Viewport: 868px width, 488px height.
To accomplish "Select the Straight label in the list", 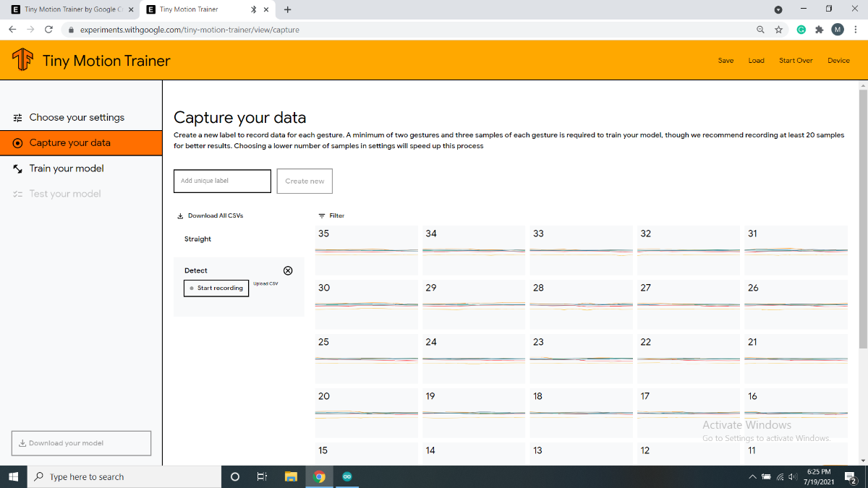I will (197, 239).
